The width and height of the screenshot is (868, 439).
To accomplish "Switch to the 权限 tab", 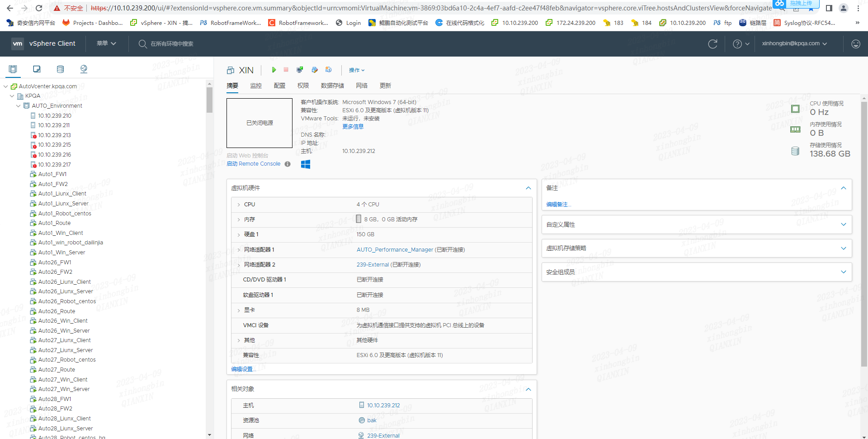I will coord(303,86).
